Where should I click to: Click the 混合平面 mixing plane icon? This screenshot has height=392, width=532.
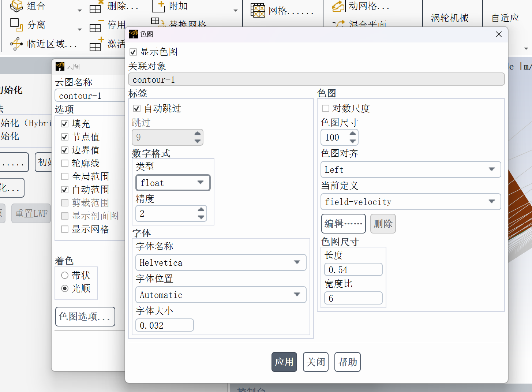(338, 23)
